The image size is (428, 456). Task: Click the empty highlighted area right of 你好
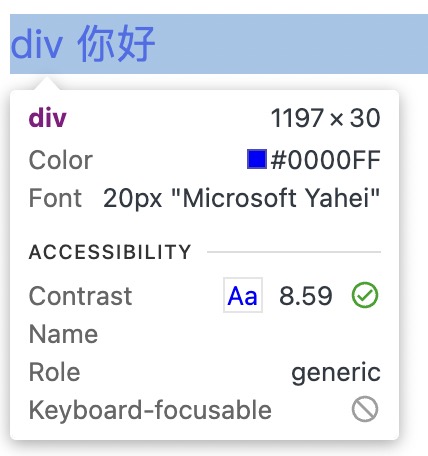click(x=292, y=44)
